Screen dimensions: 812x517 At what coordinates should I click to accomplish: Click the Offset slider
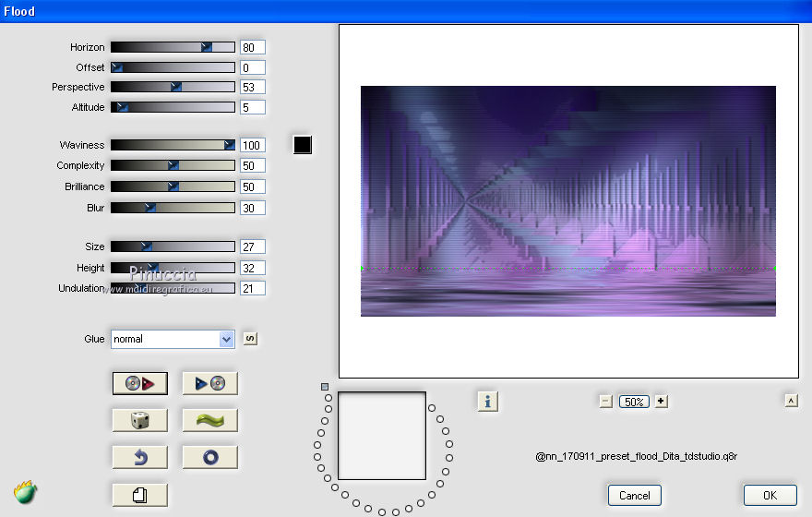(x=173, y=67)
